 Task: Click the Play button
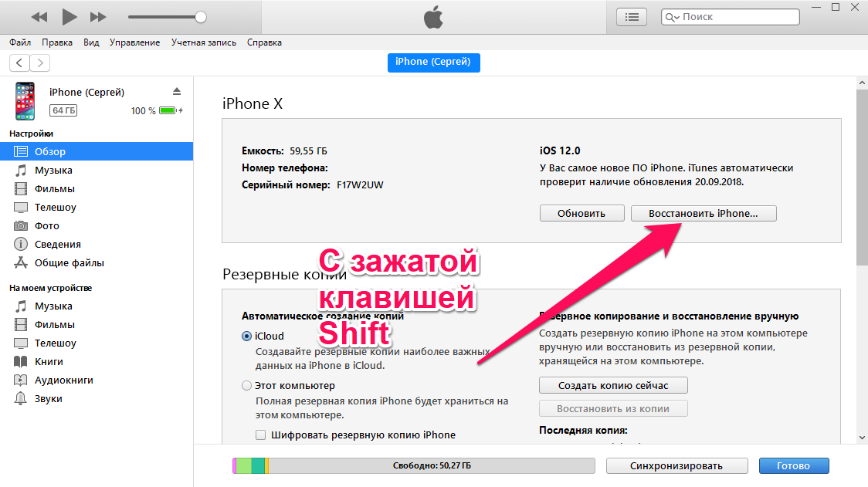click(x=70, y=17)
